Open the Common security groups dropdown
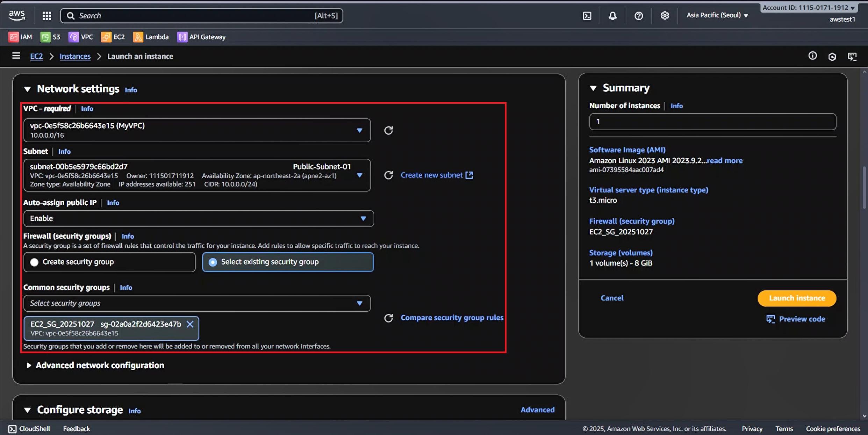Screen dimensions: 868x435 [197, 303]
